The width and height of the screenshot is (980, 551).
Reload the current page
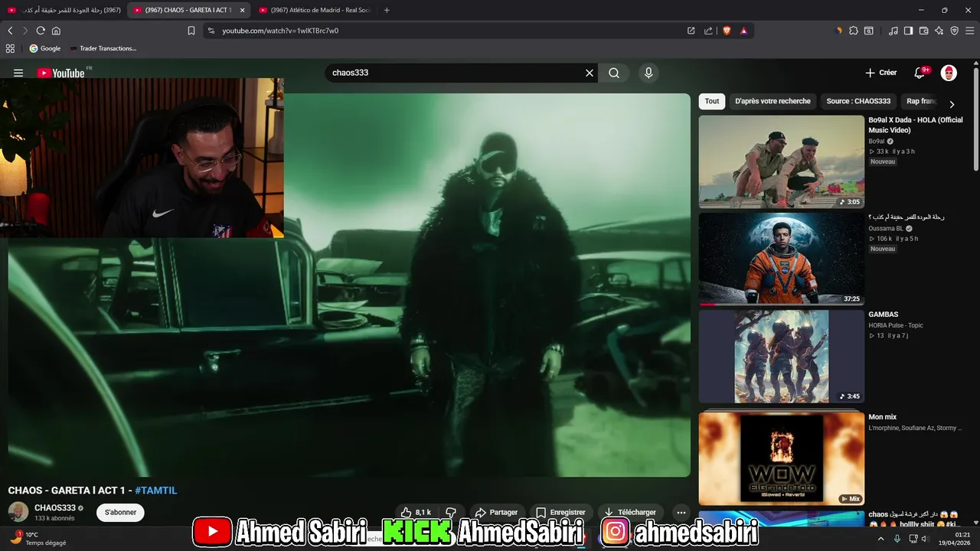(41, 31)
